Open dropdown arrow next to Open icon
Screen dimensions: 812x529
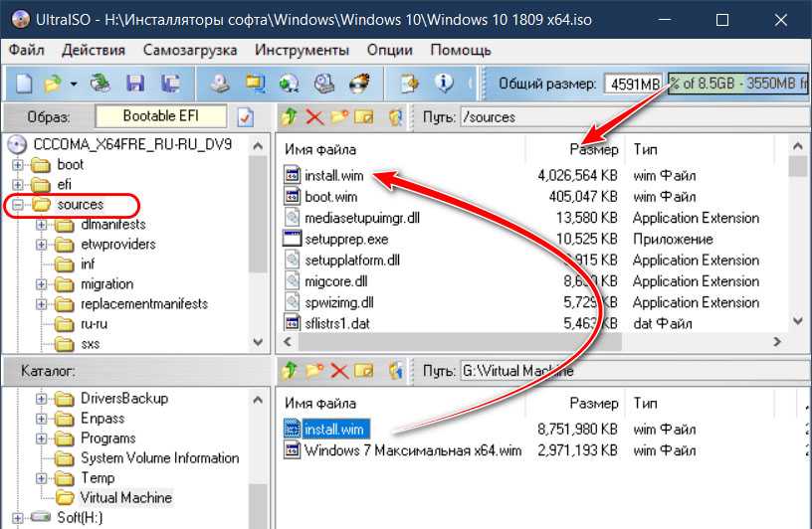[72, 84]
